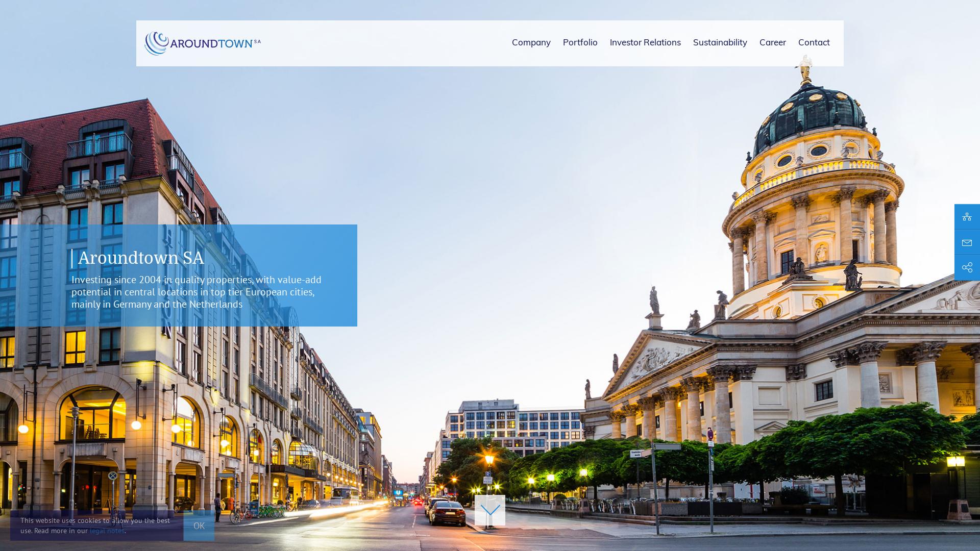980x551 pixels.
Task: Click the down chevron to reveal more content
Action: point(490,510)
